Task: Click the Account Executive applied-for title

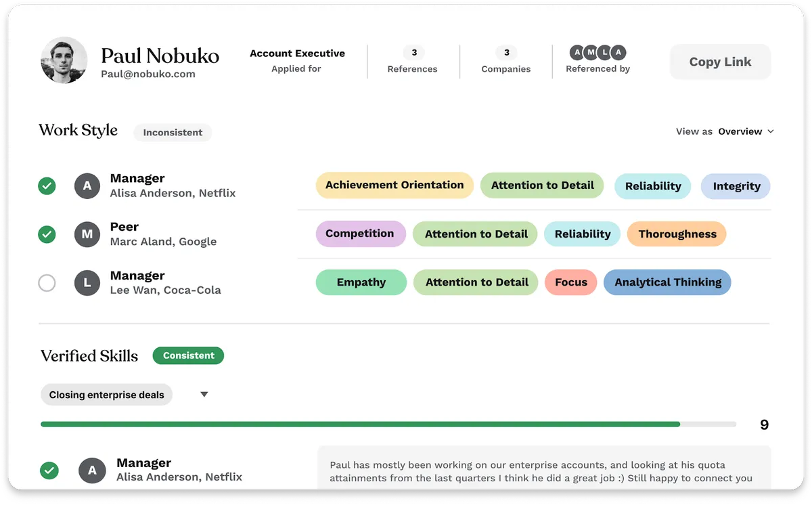Action: (x=297, y=53)
